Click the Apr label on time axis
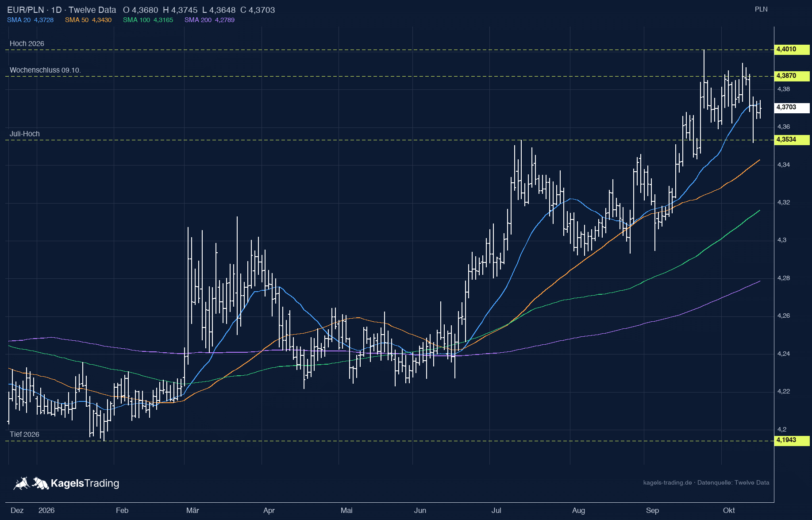The image size is (812, 520). pyautogui.click(x=269, y=510)
